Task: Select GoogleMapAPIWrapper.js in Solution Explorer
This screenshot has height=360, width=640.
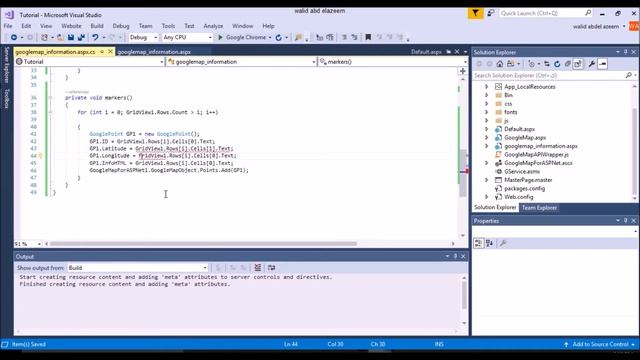Action: tap(536, 155)
